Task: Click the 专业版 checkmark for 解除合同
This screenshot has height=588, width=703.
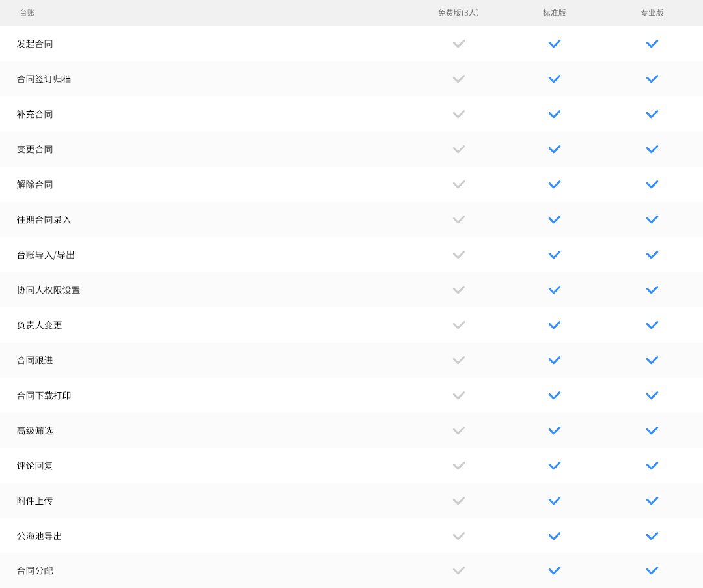Action: pos(652,184)
